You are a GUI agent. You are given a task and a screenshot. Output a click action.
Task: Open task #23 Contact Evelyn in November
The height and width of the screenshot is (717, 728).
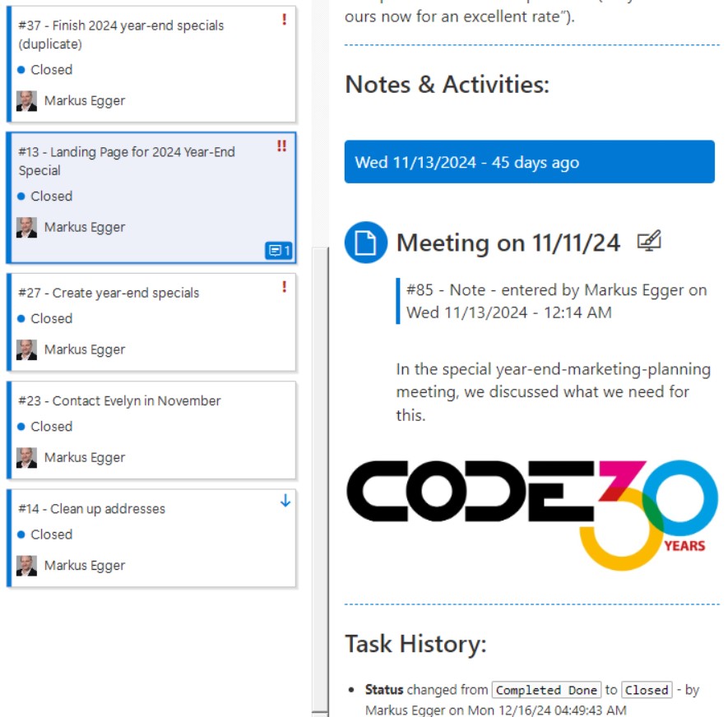[x=152, y=430]
